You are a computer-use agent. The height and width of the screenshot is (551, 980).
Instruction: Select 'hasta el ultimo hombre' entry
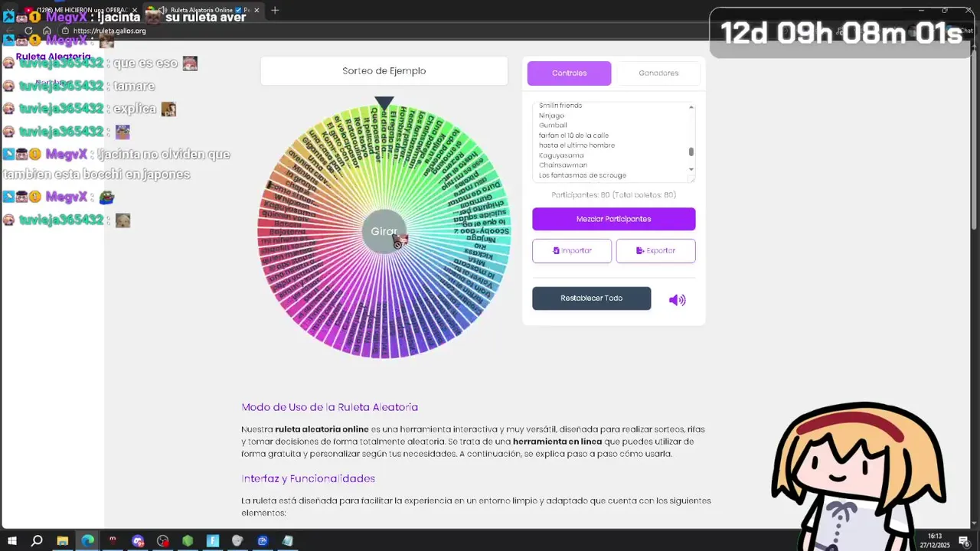coord(577,145)
